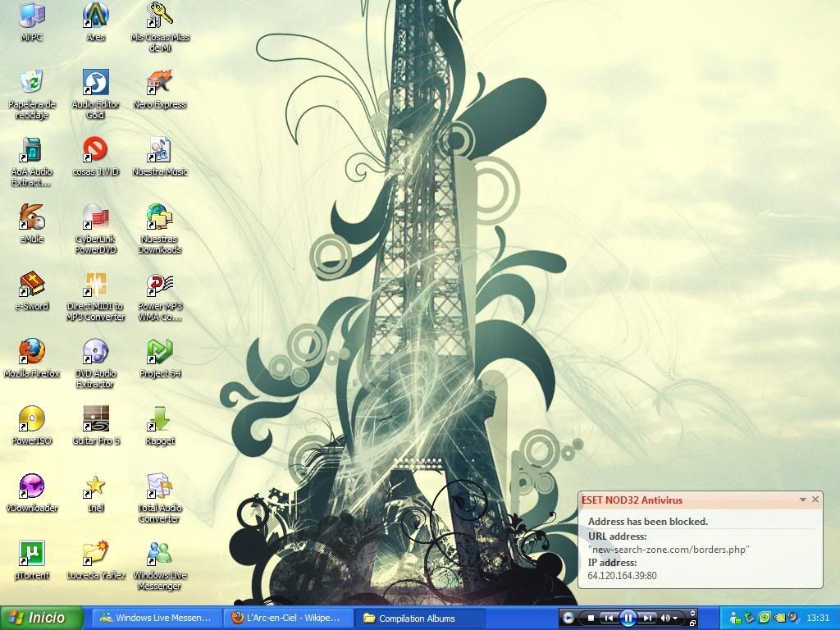Screen dimensions: 840x630
Task: Go to previous track in media player toolbar
Action: [x=609, y=618]
